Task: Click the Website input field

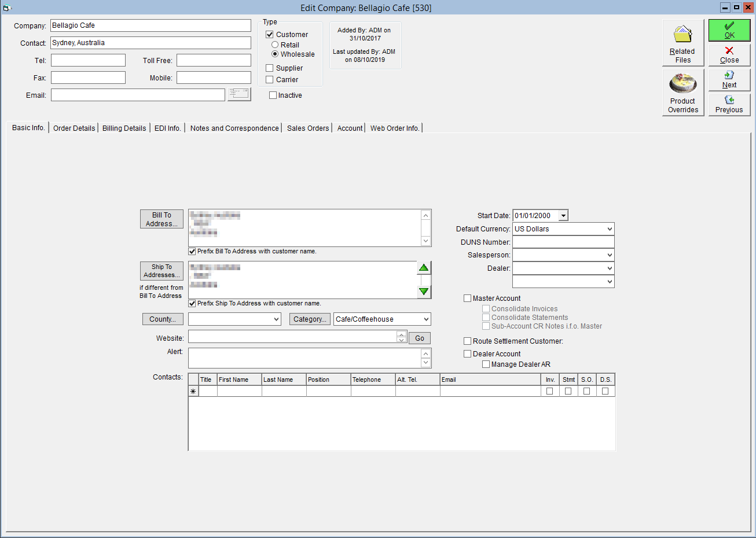Action: point(292,337)
